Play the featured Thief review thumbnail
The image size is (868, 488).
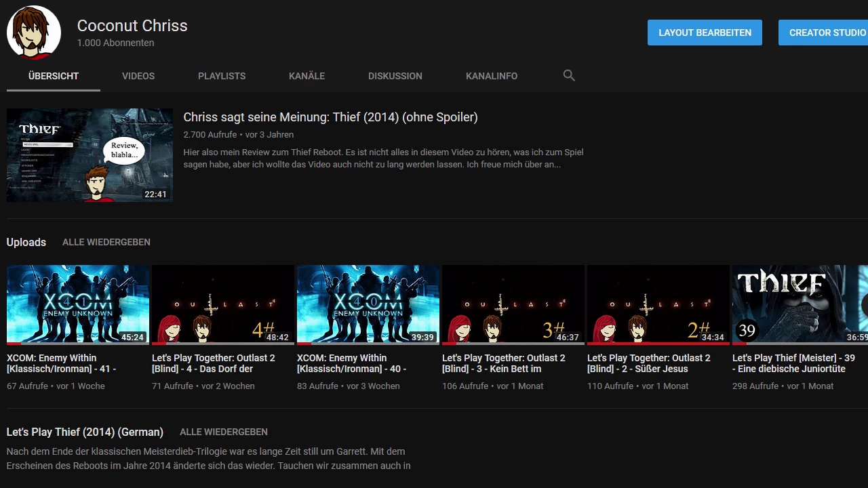click(x=90, y=155)
